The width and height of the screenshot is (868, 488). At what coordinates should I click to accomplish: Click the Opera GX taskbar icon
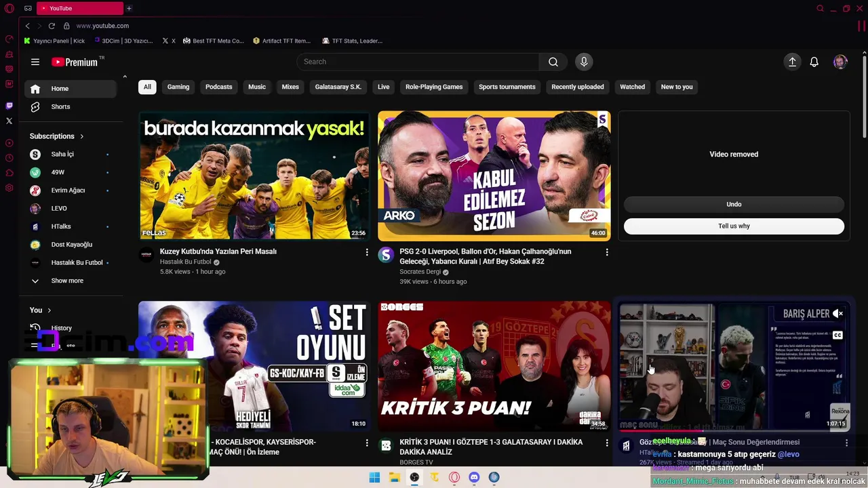454,477
